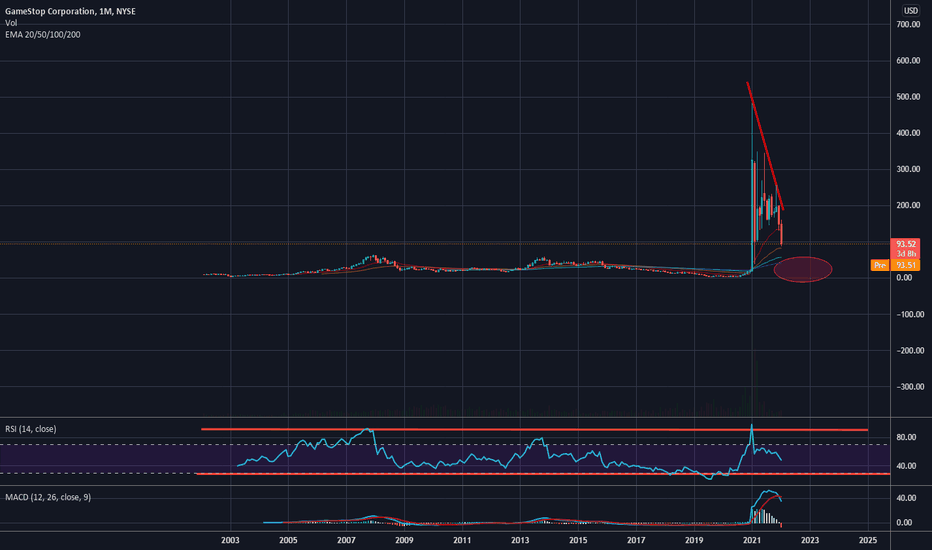Image resolution: width=932 pixels, height=550 pixels.
Task: Select the EMA 20/50/100/200 indicator label
Action: pos(43,35)
